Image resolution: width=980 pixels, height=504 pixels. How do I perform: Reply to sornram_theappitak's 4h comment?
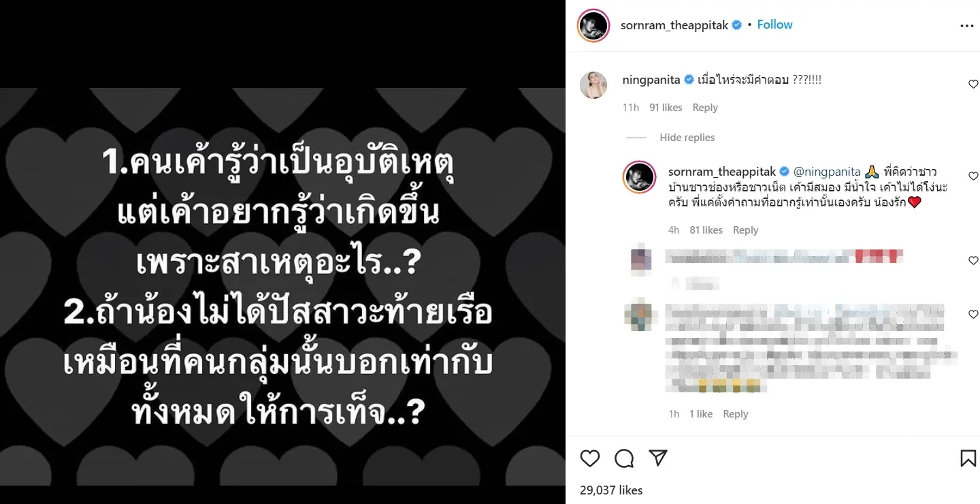point(745,230)
